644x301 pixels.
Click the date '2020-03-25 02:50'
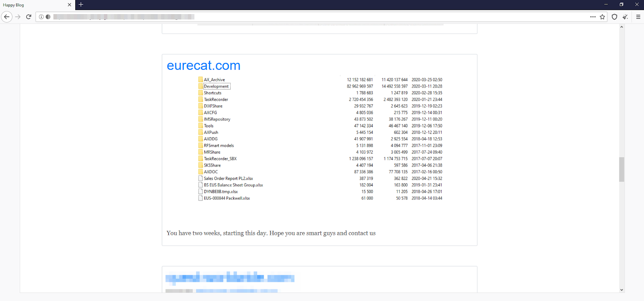(427, 80)
